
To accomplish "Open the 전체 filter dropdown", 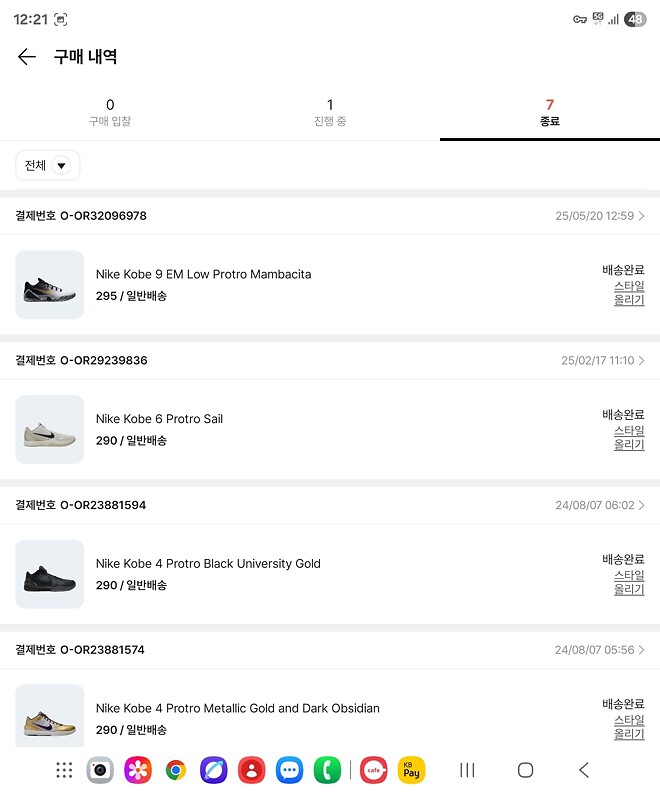I will click(x=48, y=165).
